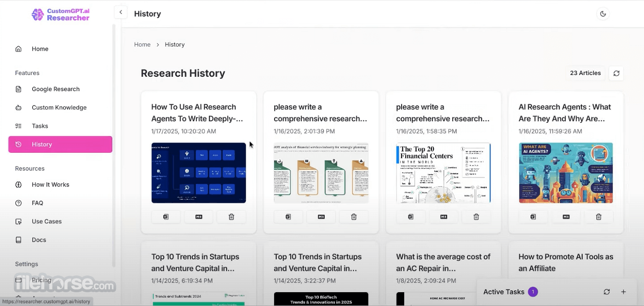
Task: Click the Tasks list icon
Action: [18, 126]
